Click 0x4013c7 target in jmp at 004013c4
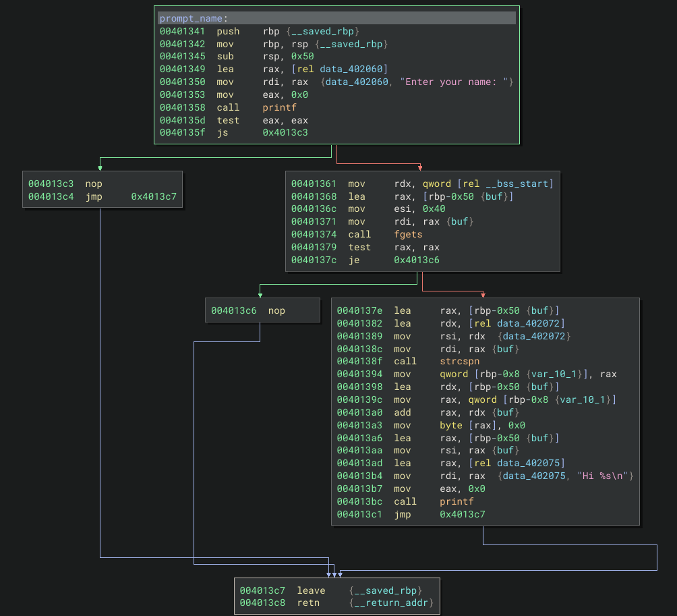This screenshot has width=677, height=616. pyautogui.click(x=154, y=196)
